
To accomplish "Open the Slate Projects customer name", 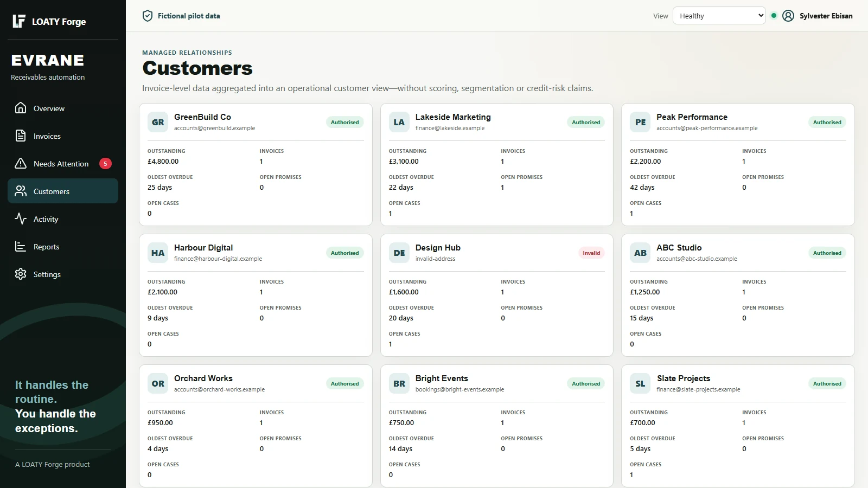I will click(684, 378).
